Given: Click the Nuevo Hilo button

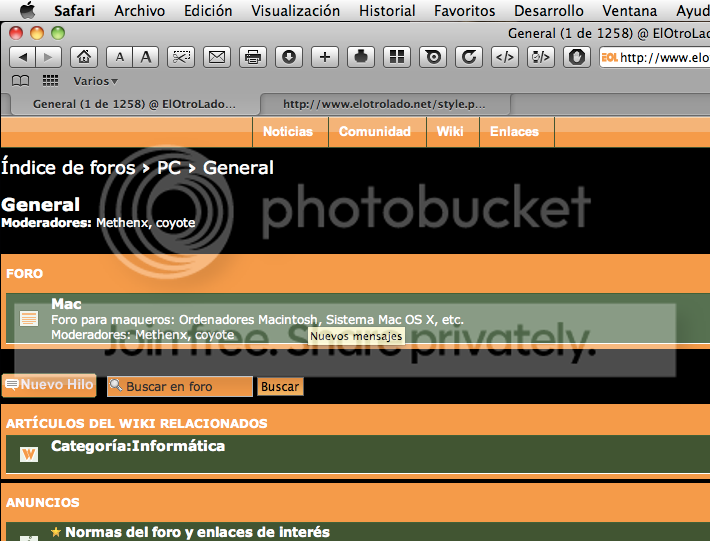Looking at the screenshot, I should (49, 385).
